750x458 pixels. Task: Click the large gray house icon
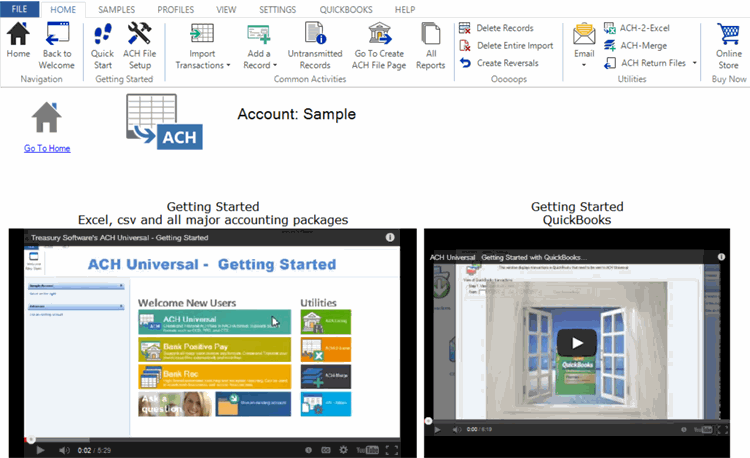pyautogui.click(x=46, y=117)
